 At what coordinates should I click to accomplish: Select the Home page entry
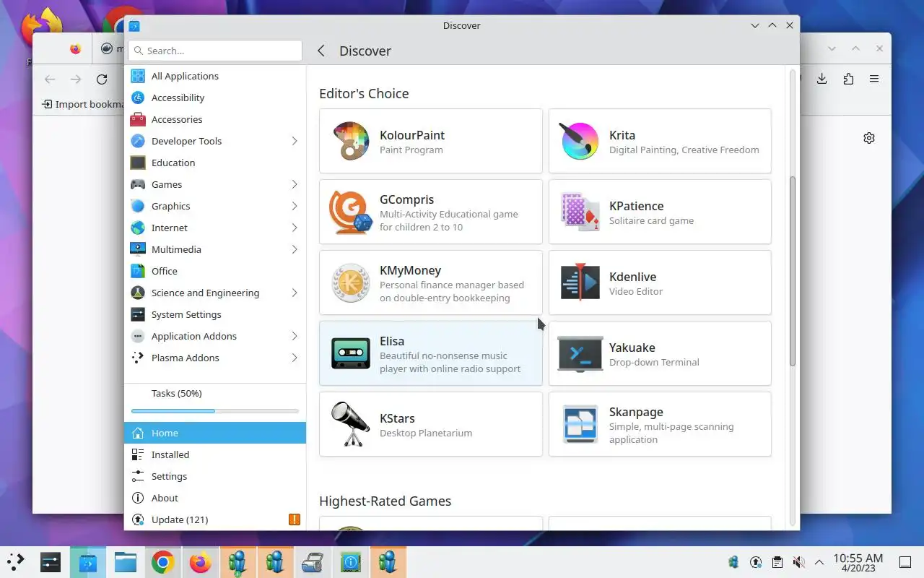(x=215, y=433)
